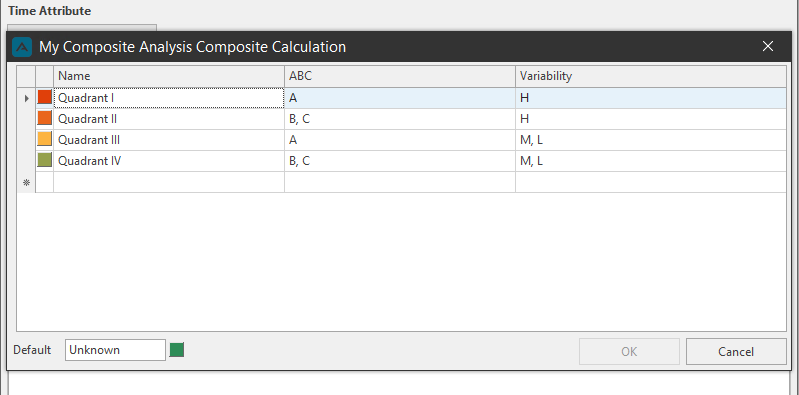
Task: Click the empty Name cell in new row
Action: [169, 182]
